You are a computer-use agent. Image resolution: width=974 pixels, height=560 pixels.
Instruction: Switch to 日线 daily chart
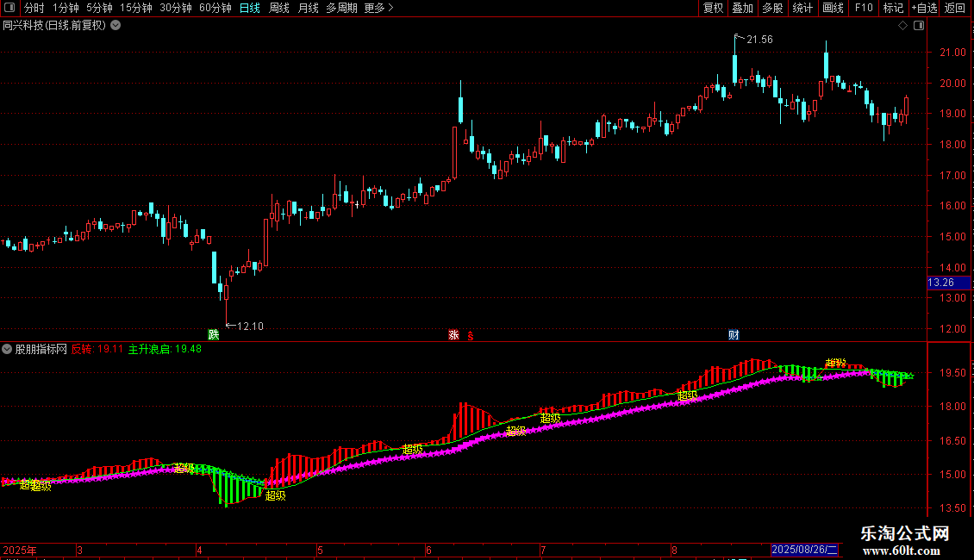pyautogui.click(x=250, y=8)
